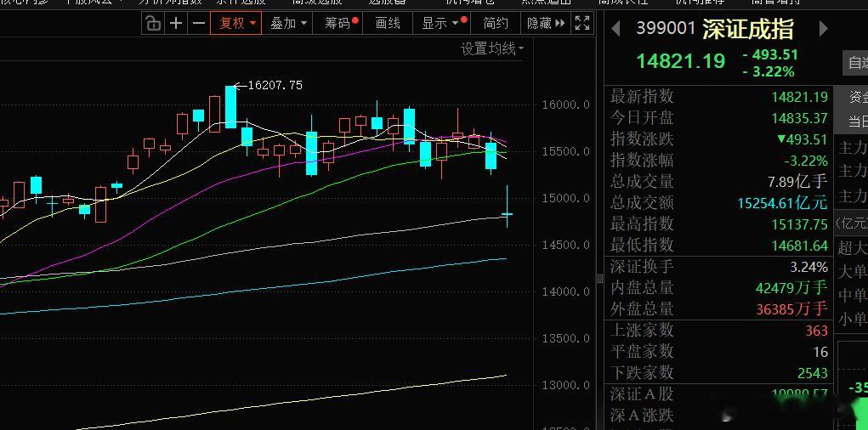Click the change value -493.51 in header
The width and height of the screenshot is (868, 430).
coord(770,54)
